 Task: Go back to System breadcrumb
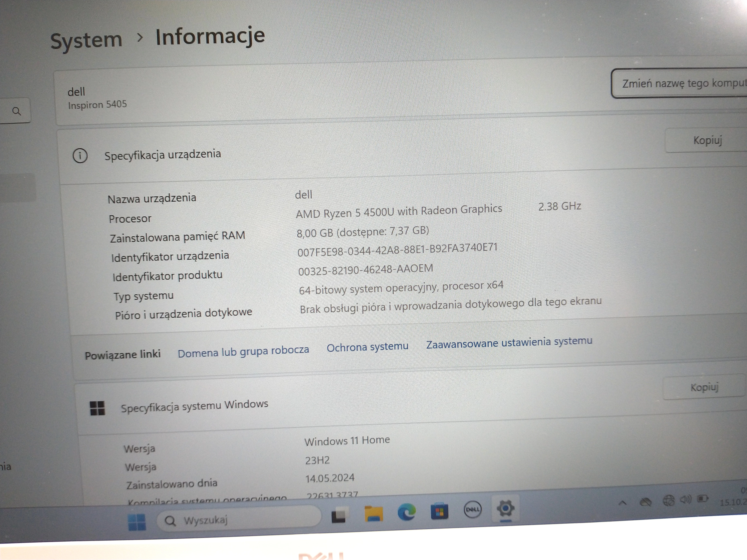tap(86, 40)
